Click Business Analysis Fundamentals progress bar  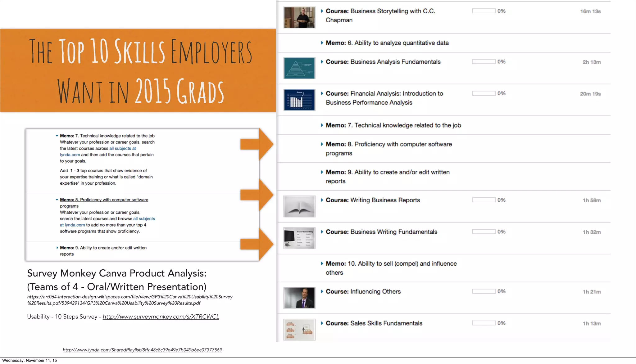tap(484, 62)
